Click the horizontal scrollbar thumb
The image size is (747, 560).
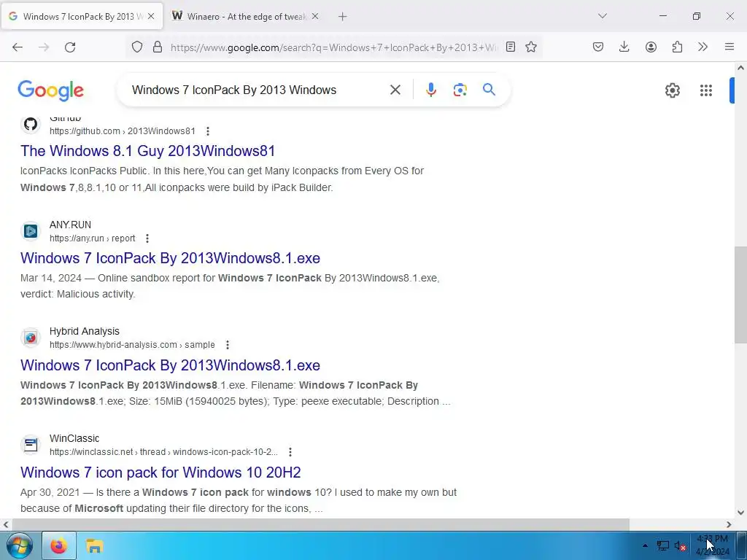(321, 525)
